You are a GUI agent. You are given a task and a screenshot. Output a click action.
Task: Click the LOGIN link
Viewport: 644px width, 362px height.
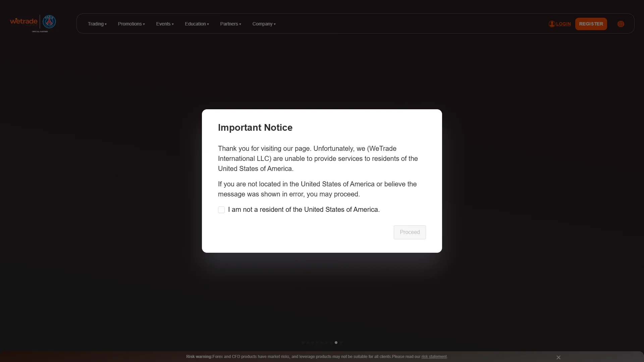pyautogui.click(x=563, y=24)
